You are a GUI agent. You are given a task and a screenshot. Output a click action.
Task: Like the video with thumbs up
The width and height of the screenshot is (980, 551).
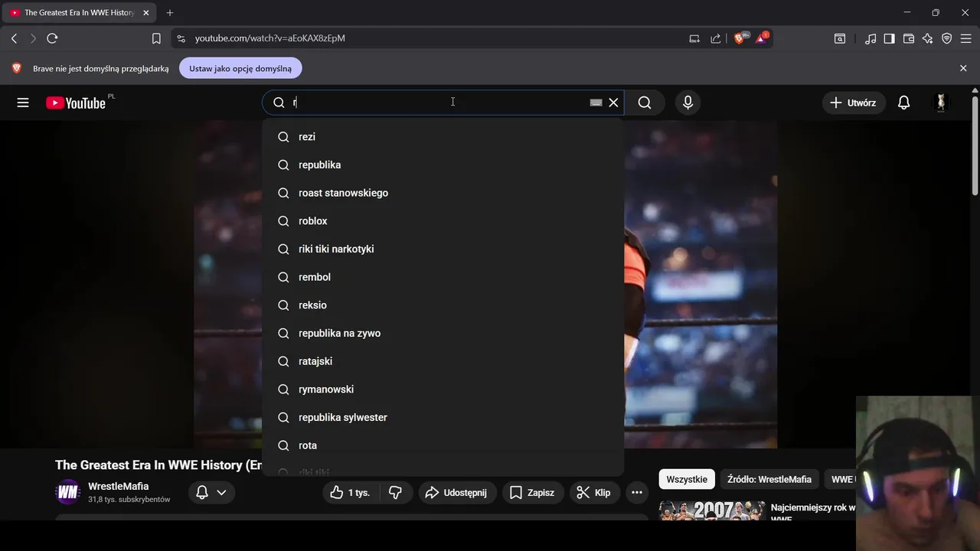pos(350,493)
